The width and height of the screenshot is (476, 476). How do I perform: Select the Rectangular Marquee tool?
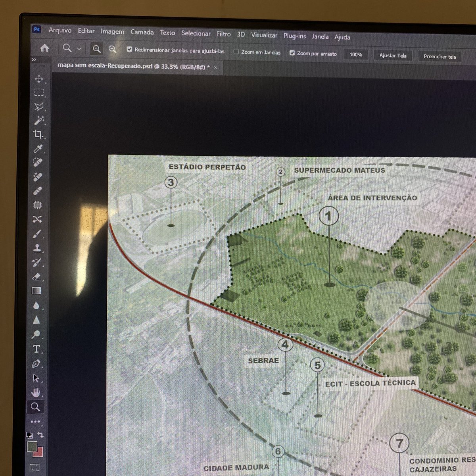tap(39, 92)
